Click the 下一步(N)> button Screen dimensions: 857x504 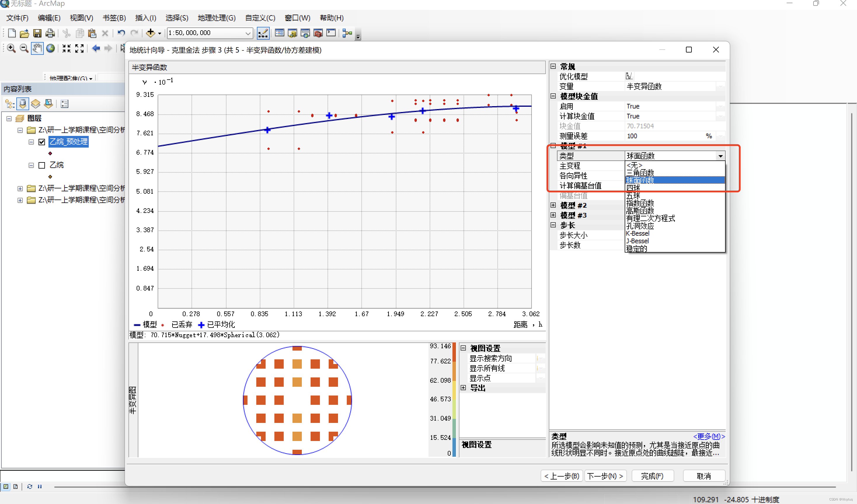(x=605, y=476)
